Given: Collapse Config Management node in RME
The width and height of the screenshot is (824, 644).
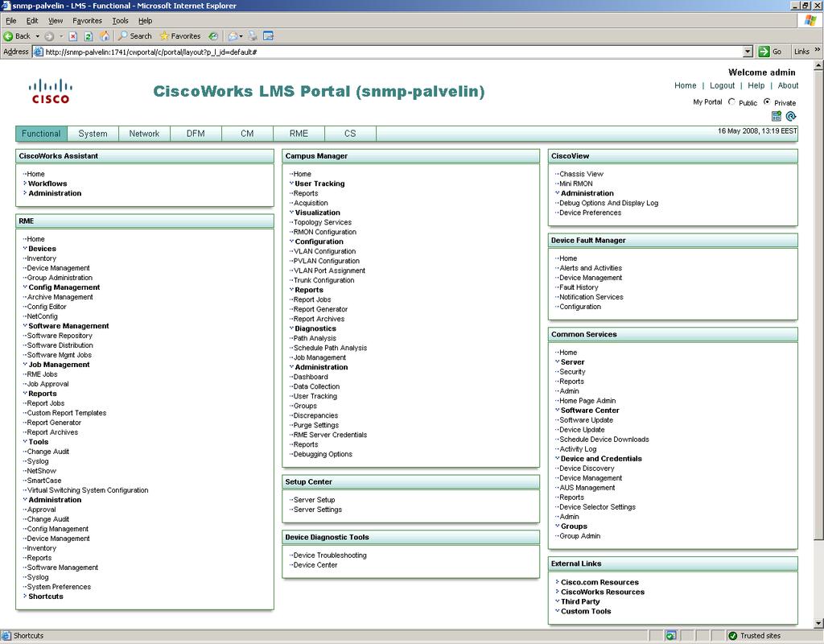Looking at the screenshot, I should [x=25, y=287].
